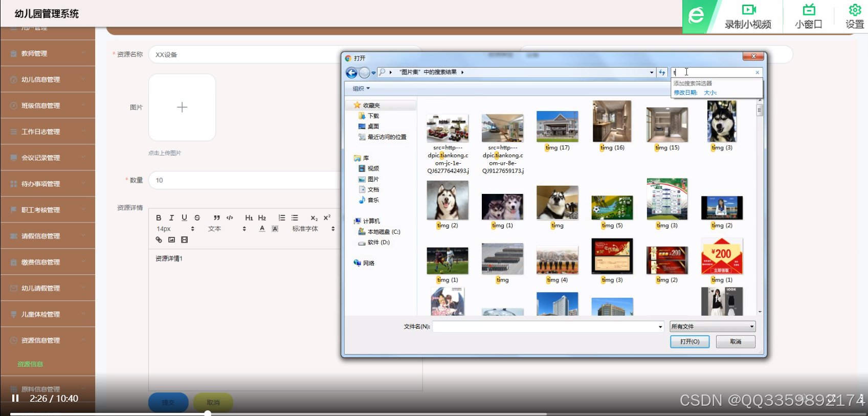
Task: Select the ¥200 coupon thumbnail timg (1)
Action: tap(722, 256)
